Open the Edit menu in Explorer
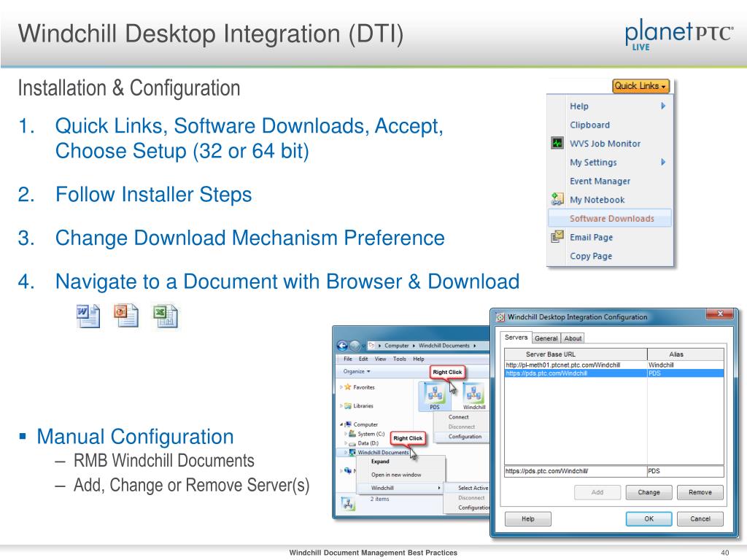Viewport: 747px width, 560px height. click(363, 359)
